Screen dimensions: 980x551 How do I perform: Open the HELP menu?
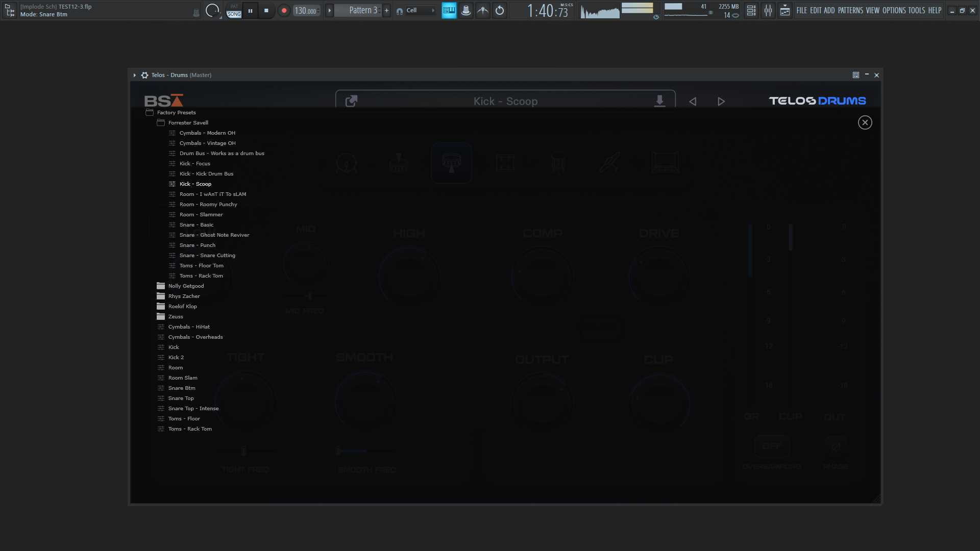[x=935, y=10]
